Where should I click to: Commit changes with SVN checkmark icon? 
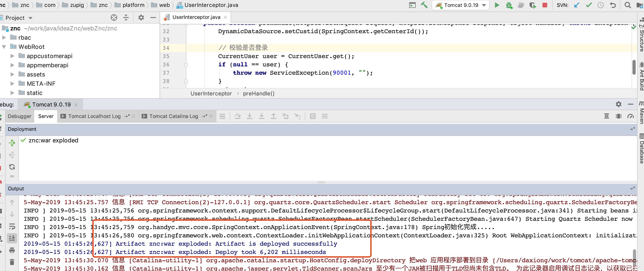tap(589, 5)
